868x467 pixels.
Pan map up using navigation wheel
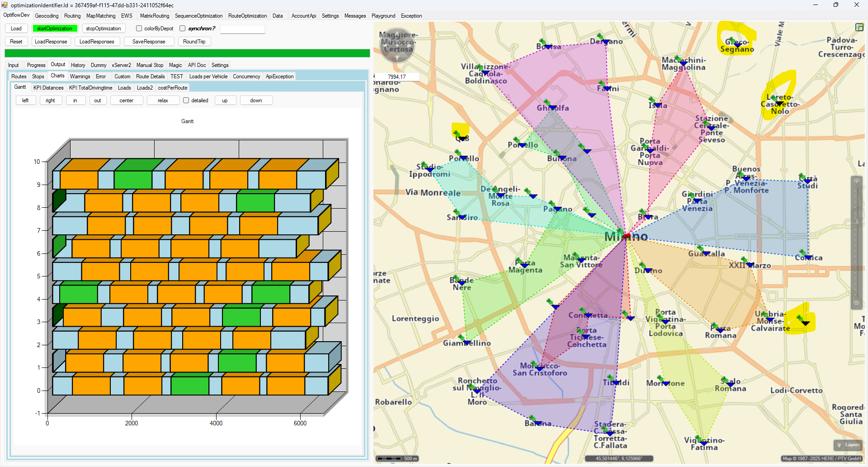coord(397,32)
